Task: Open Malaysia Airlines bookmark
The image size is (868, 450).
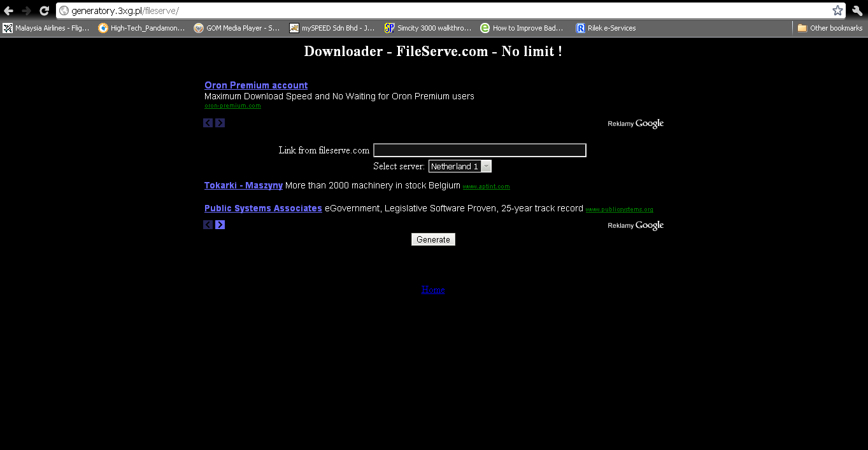Action: pos(46,28)
